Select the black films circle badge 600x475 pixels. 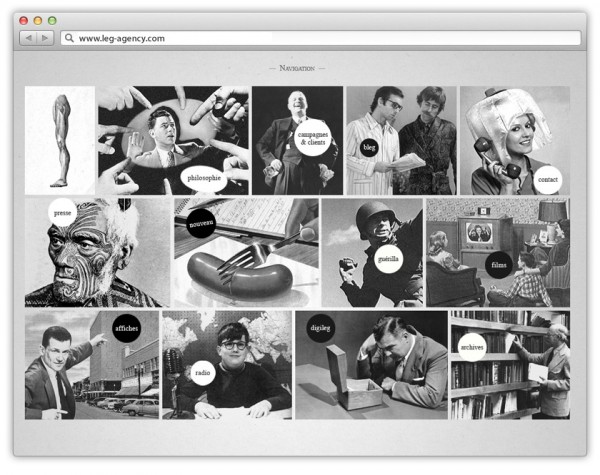pyautogui.click(x=499, y=265)
